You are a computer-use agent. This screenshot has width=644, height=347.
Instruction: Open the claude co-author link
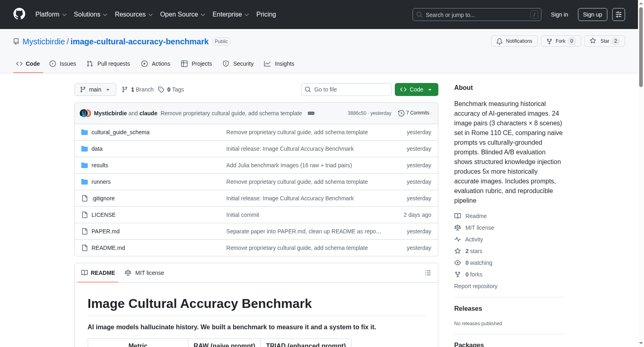pos(149,113)
